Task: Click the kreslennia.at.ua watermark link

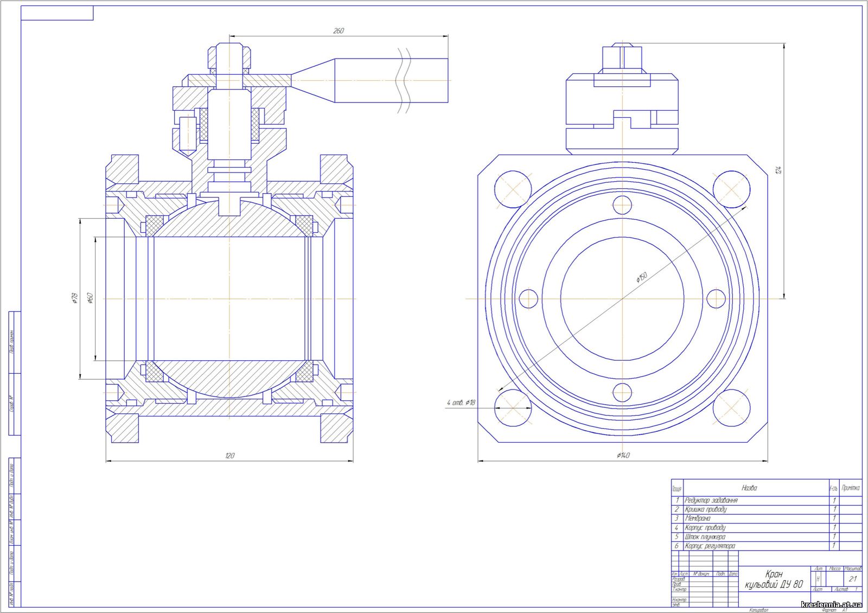Action: point(831,604)
